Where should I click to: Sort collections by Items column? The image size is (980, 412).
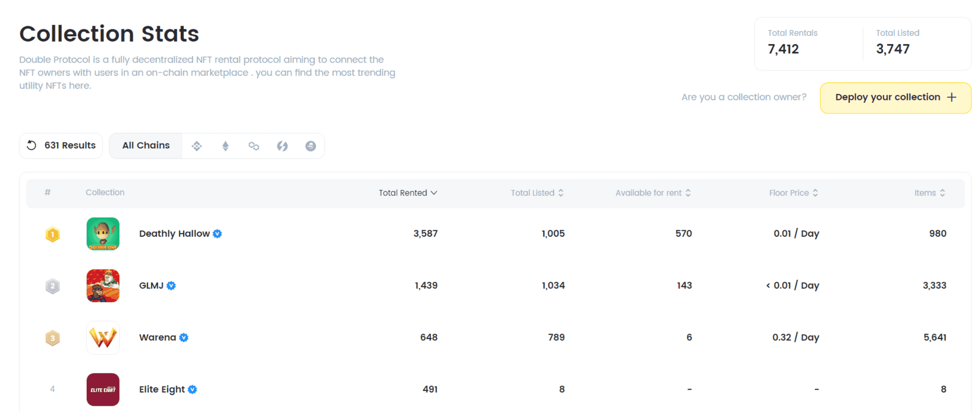point(929,193)
